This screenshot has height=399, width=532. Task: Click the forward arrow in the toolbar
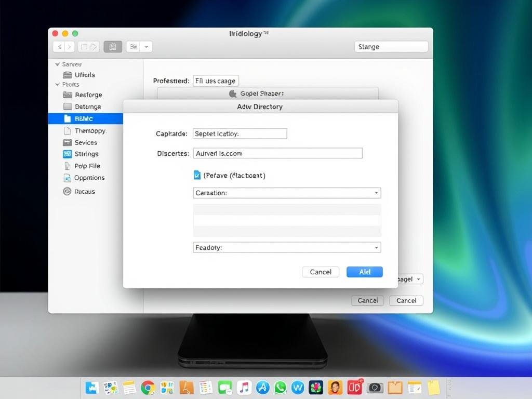coord(70,47)
